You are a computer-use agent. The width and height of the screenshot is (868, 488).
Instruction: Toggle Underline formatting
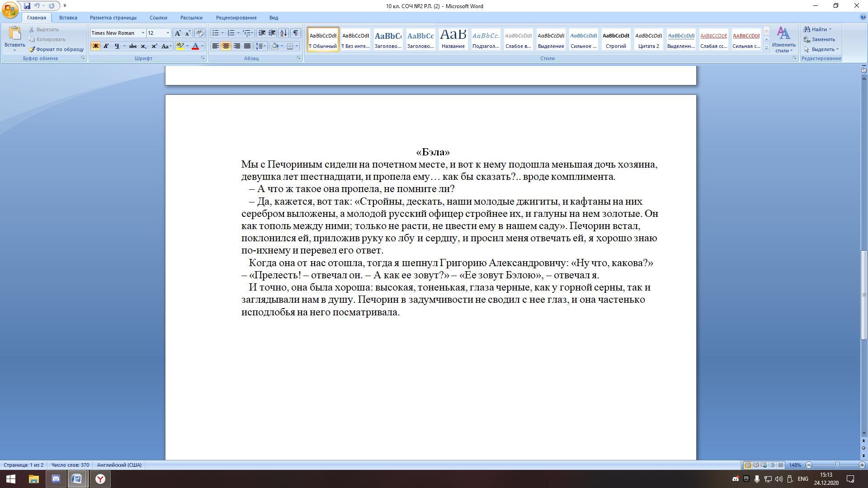pyautogui.click(x=117, y=46)
